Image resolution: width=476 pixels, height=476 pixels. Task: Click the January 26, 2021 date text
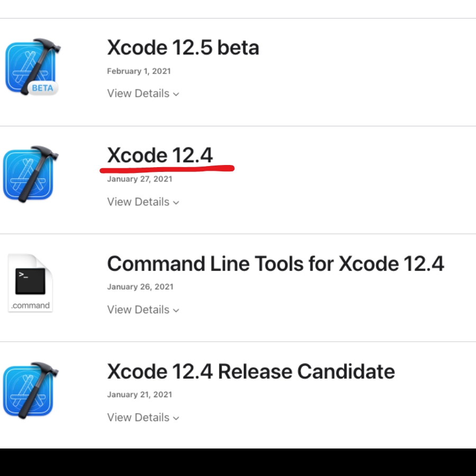click(x=140, y=287)
